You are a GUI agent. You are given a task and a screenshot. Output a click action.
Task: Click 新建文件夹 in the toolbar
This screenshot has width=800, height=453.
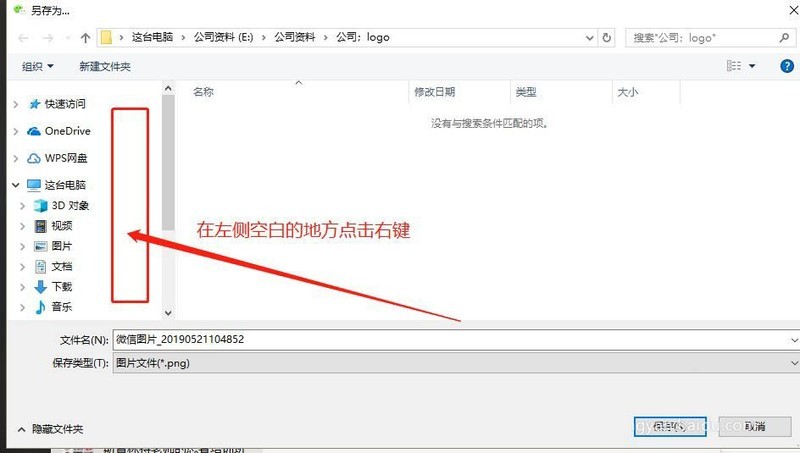click(x=105, y=66)
